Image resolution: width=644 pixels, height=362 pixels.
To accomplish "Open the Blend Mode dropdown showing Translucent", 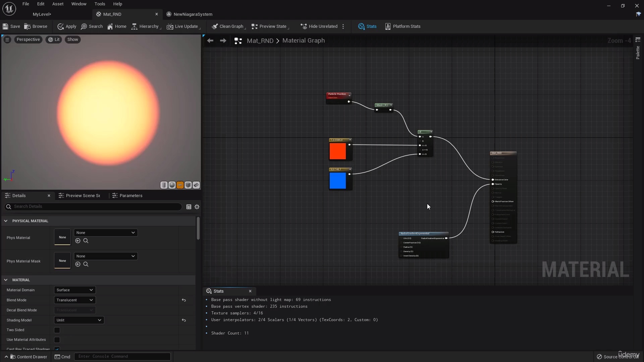I will pyautogui.click(x=74, y=300).
